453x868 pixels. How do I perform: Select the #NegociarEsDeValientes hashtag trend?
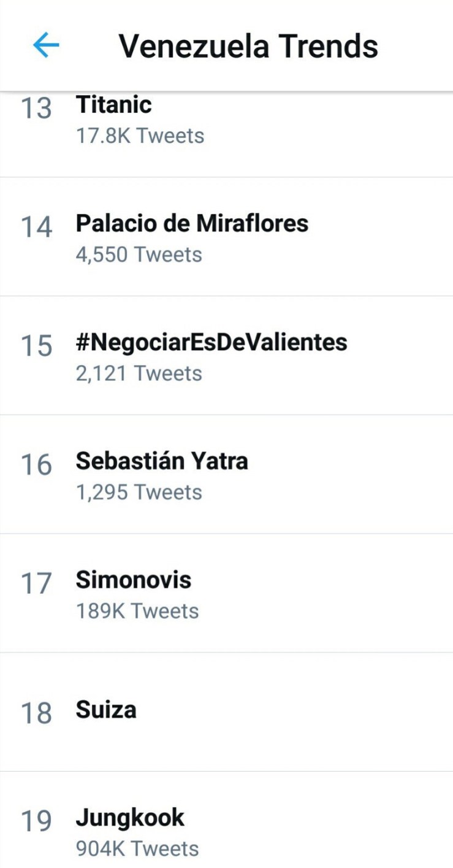point(211,342)
